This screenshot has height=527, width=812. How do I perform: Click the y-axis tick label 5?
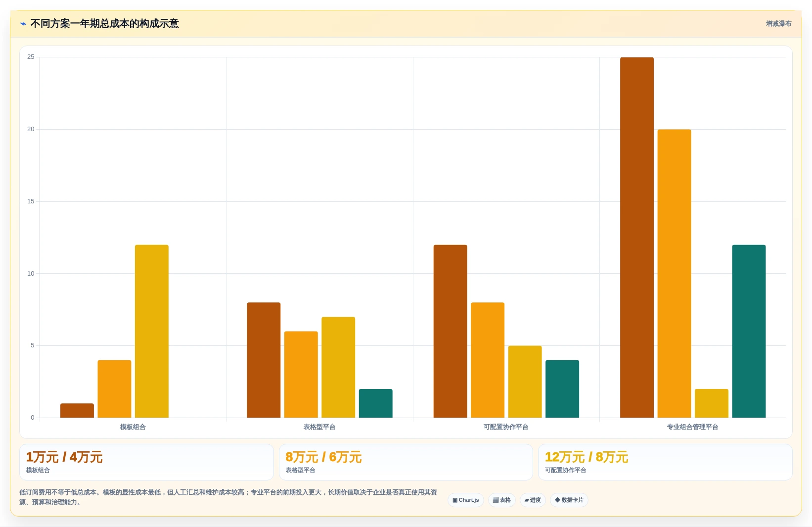(x=33, y=345)
